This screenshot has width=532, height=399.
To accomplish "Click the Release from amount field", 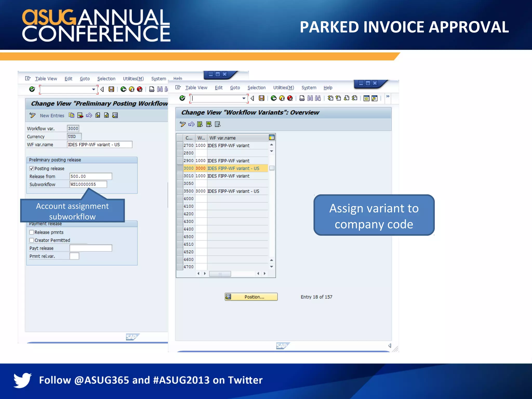I will tap(91, 176).
